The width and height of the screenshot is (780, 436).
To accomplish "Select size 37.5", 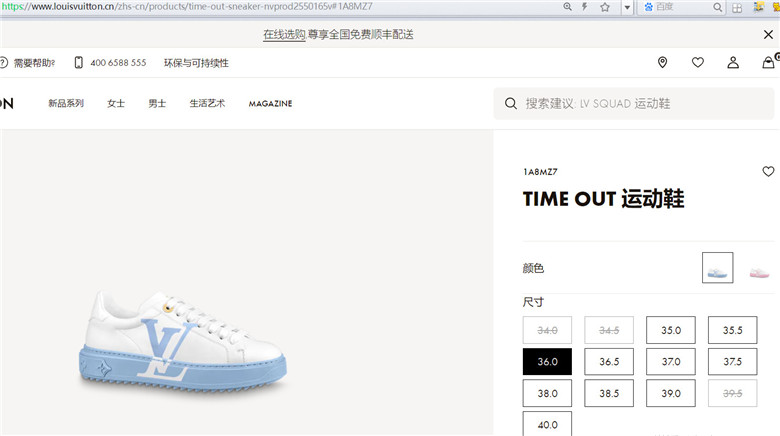I will [732, 361].
